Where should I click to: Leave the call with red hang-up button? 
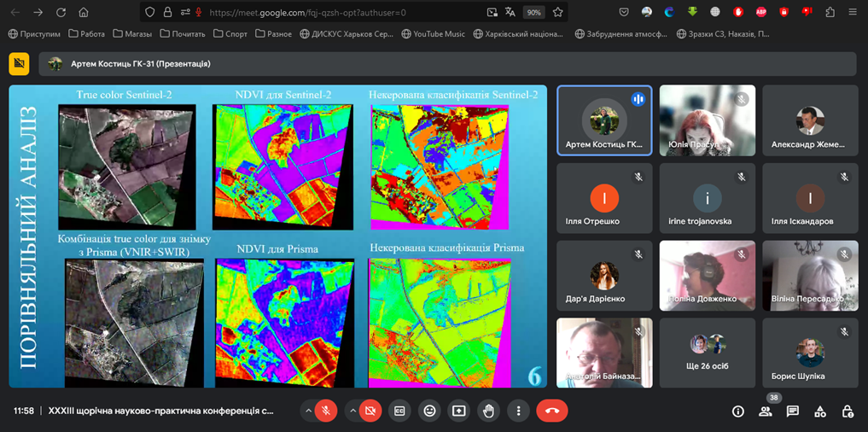click(551, 411)
